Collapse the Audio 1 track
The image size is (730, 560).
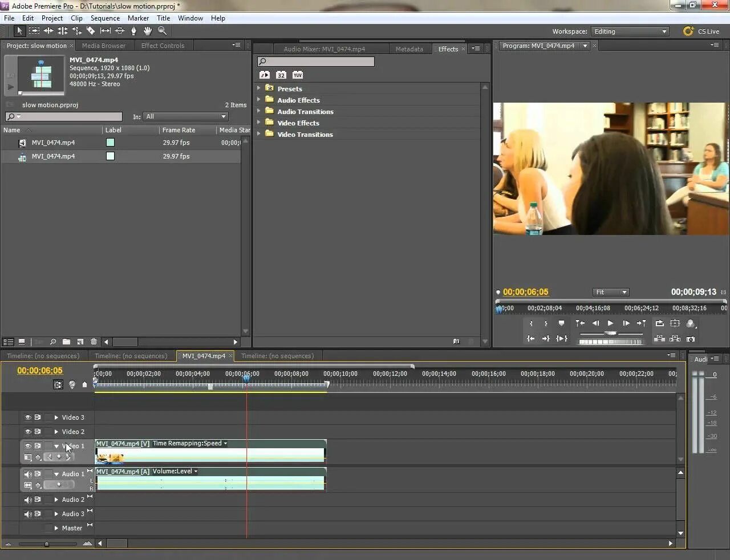click(56, 474)
